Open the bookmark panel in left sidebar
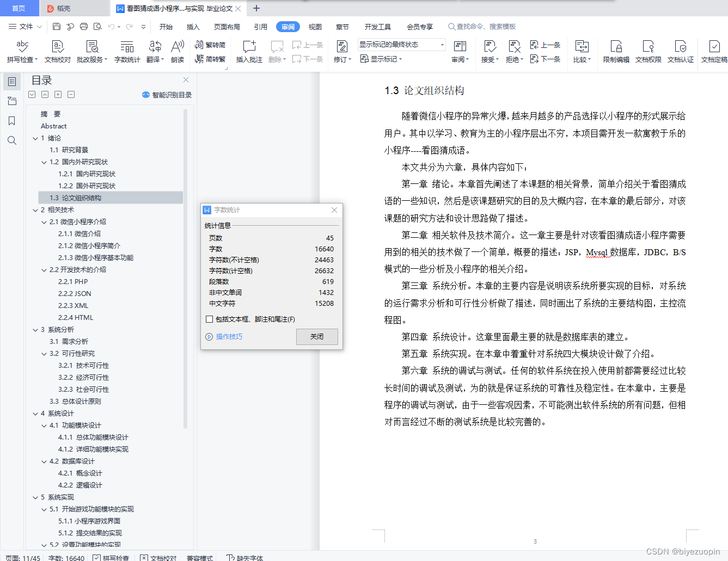This screenshot has height=561, width=728. [x=11, y=121]
